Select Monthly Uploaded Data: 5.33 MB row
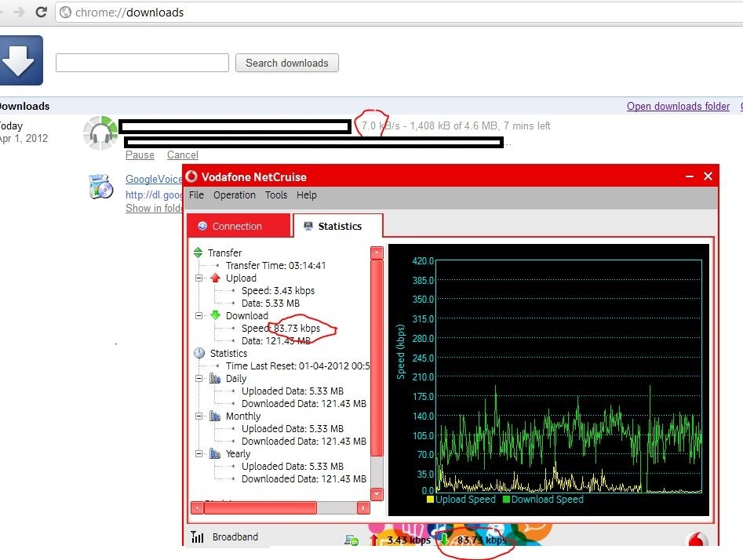 (293, 429)
